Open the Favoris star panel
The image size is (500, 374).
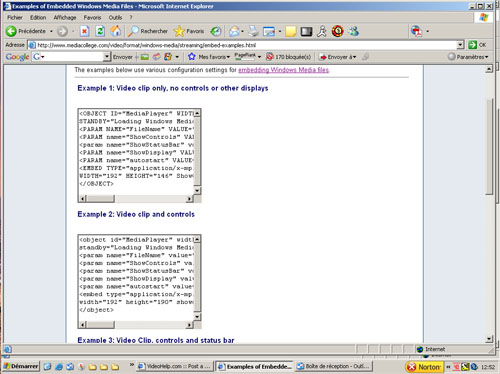189,31
